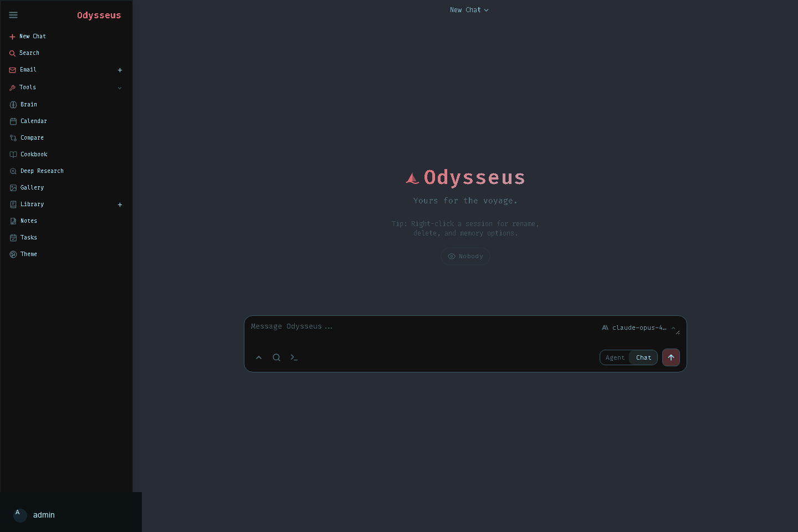Open Theme settings label
This screenshot has width=798, height=532.
tap(29, 254)
